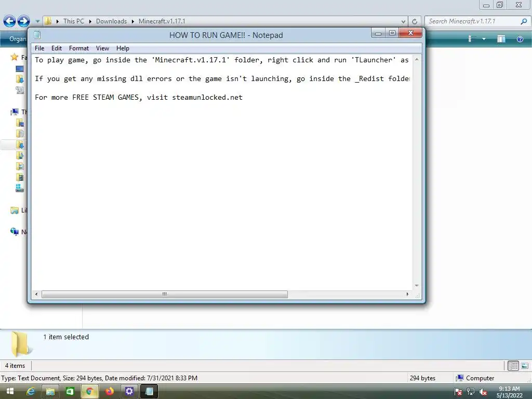Switch to File Explorer on taskbar

click(50, 392)
